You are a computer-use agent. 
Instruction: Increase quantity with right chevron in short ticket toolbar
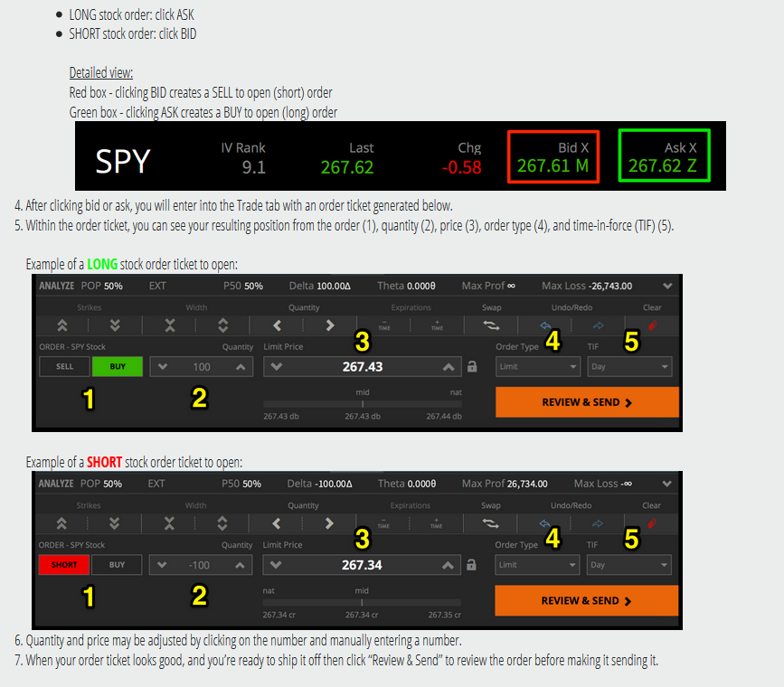[x=329, y=523]
